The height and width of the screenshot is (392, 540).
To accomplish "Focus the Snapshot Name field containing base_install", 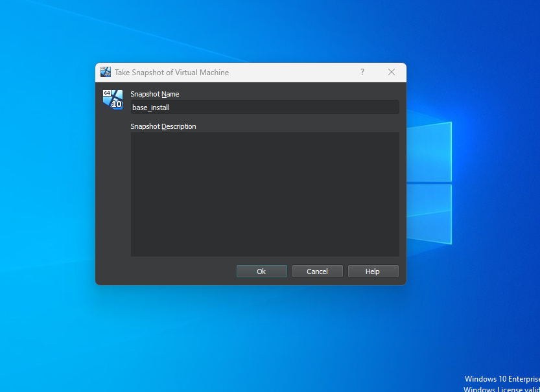I will click(264, 108).
